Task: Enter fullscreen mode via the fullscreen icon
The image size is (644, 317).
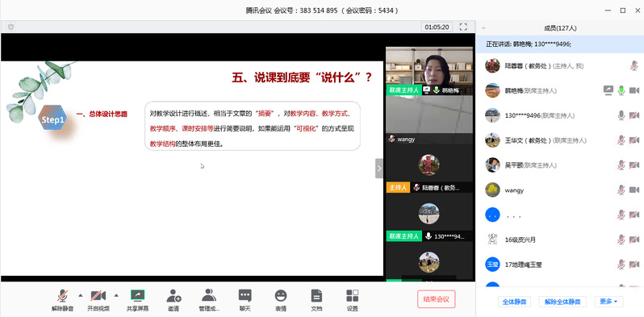Action: click(x=463, y=27)
